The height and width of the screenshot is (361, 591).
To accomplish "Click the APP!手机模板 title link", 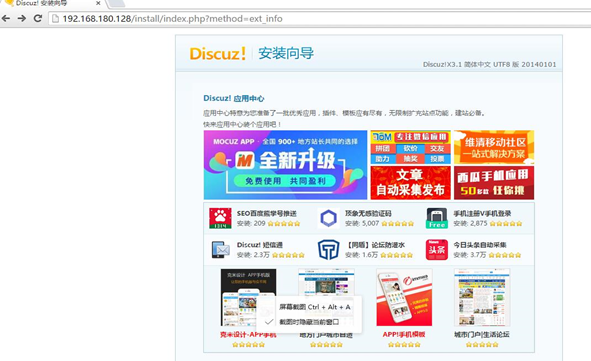I will point(404,335).
